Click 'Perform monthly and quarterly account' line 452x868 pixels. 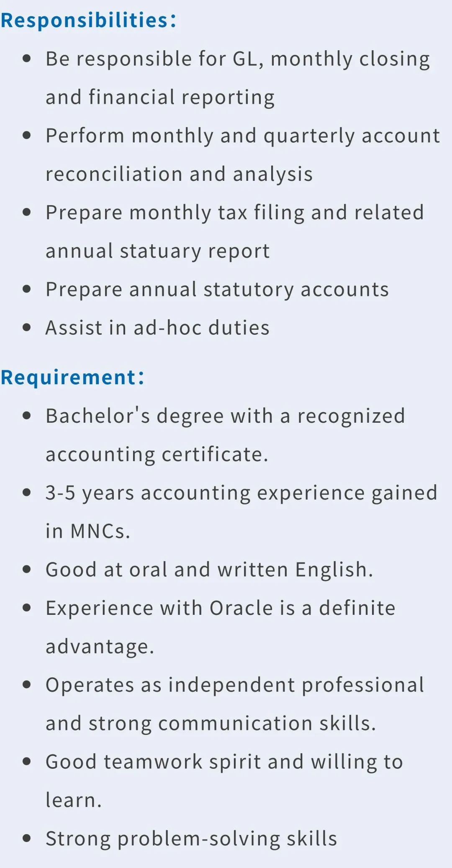[x=243, y=136]
